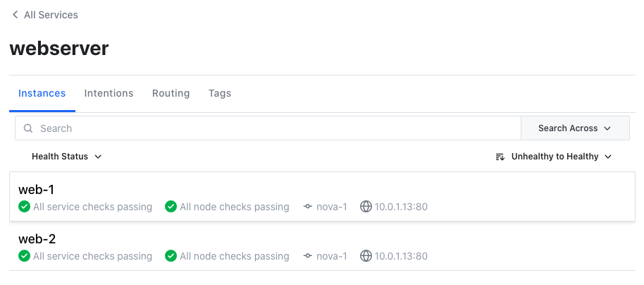Expand the Health Status filter

click(67, 157)
